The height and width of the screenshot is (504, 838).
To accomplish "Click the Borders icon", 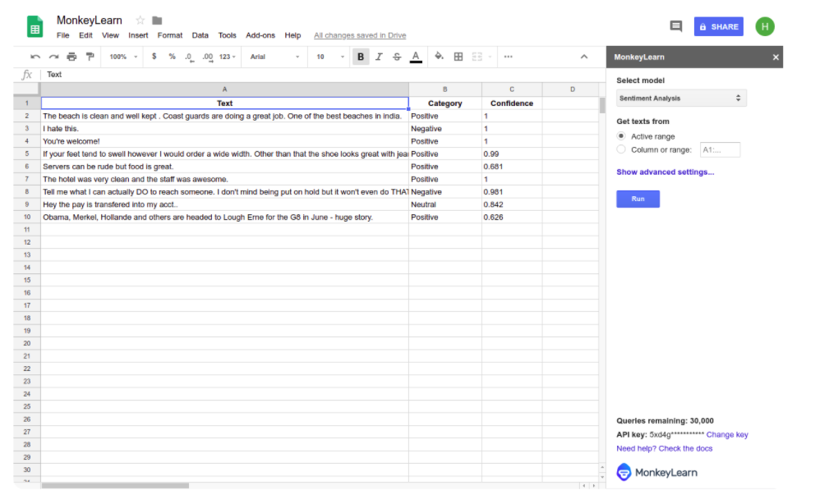I will pyautogui.click(x=458, y=57).
